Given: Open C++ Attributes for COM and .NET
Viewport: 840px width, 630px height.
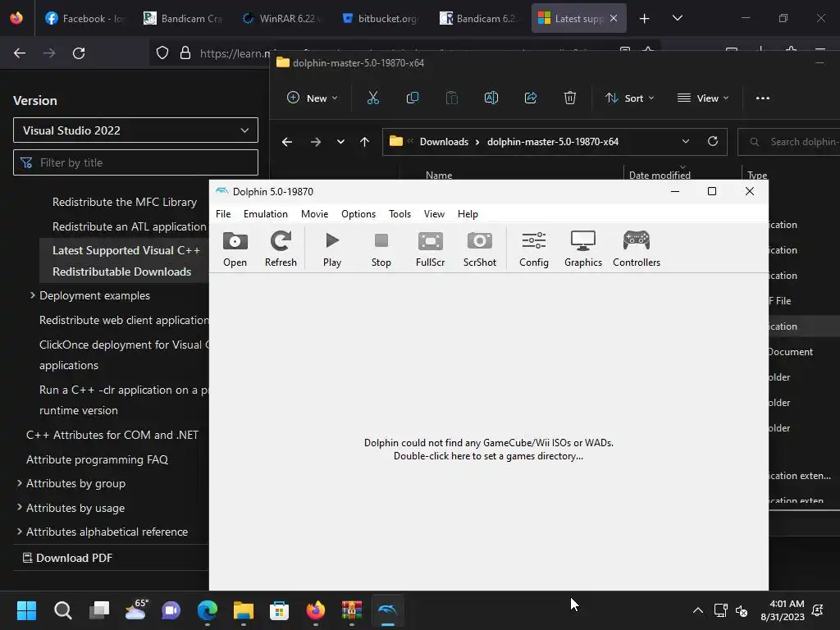Looking at the screenshot, I should pyautogui.click(x=112, y=435).
